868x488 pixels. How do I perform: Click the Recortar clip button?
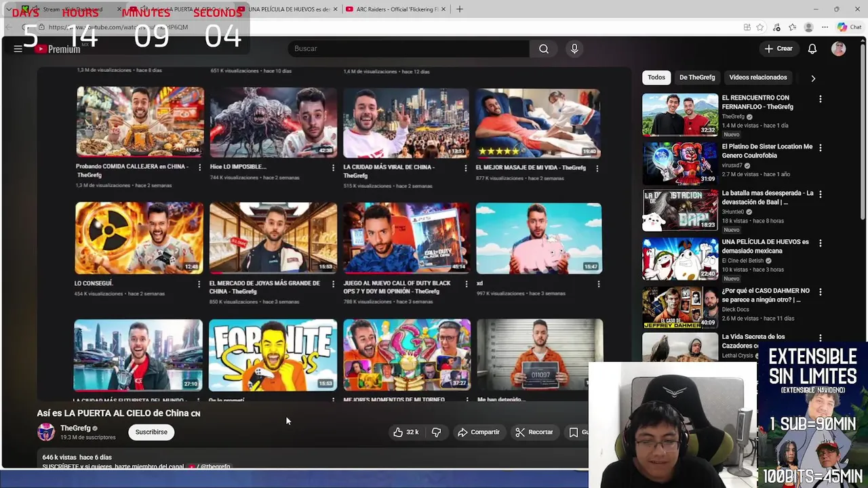[534, 432]
